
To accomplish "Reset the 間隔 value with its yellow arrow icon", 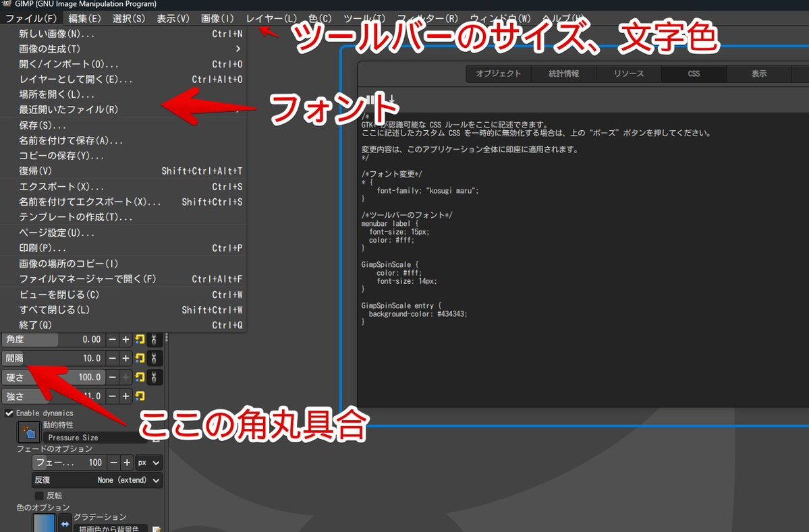I will (x=140, y=358).
